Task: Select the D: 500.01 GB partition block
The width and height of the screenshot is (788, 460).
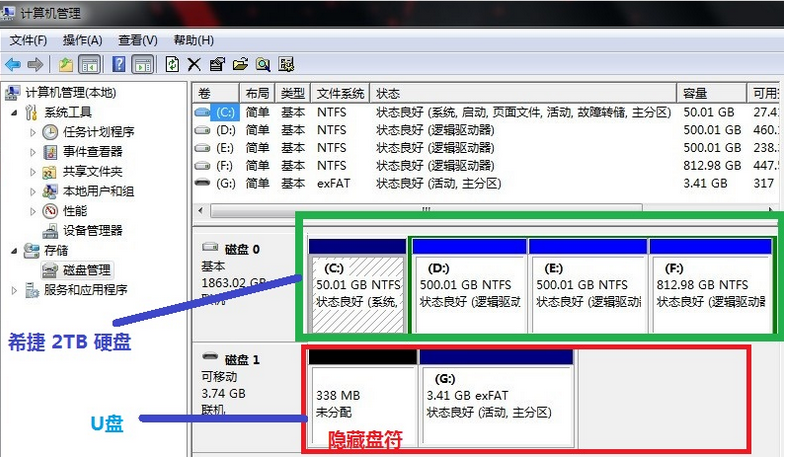Action: click(469, 286)
